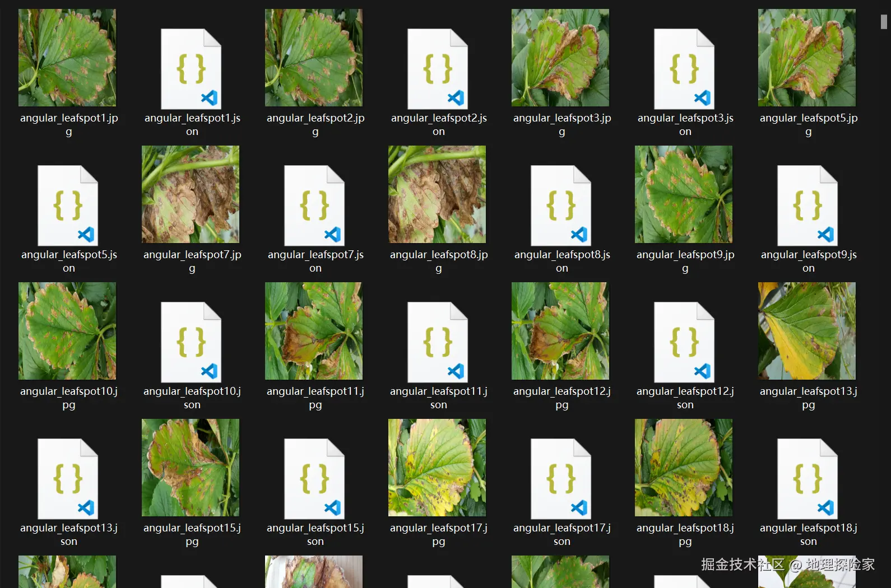891x588 pixels.
Task: Click the file name angular_leafspot10.jpg
Action: click(x=69, y=398)
